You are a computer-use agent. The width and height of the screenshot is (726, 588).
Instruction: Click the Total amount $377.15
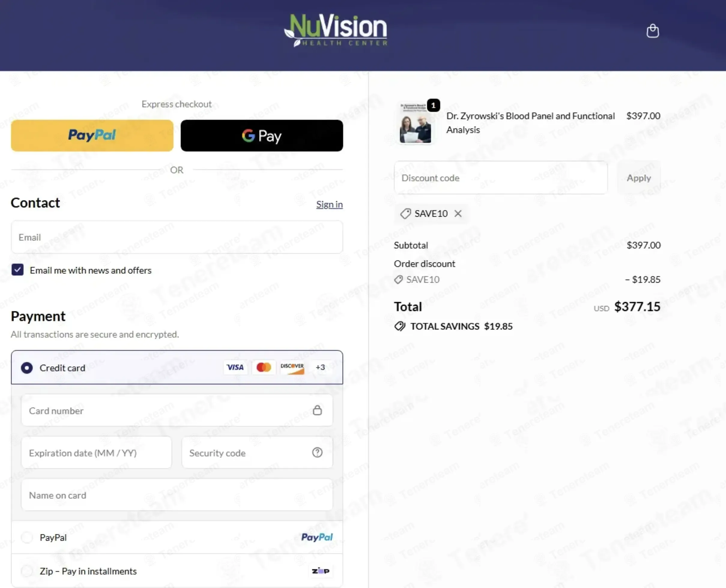637,307
